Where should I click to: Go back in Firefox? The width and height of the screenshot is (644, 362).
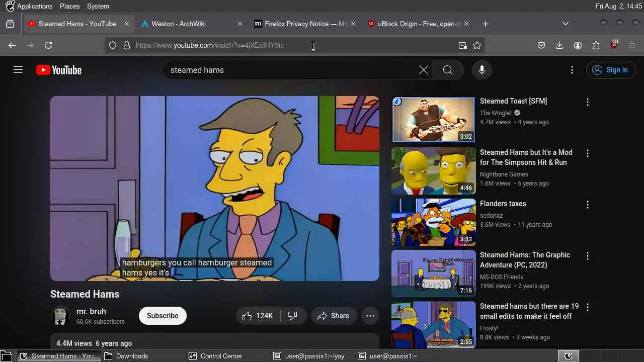(12, 45)
